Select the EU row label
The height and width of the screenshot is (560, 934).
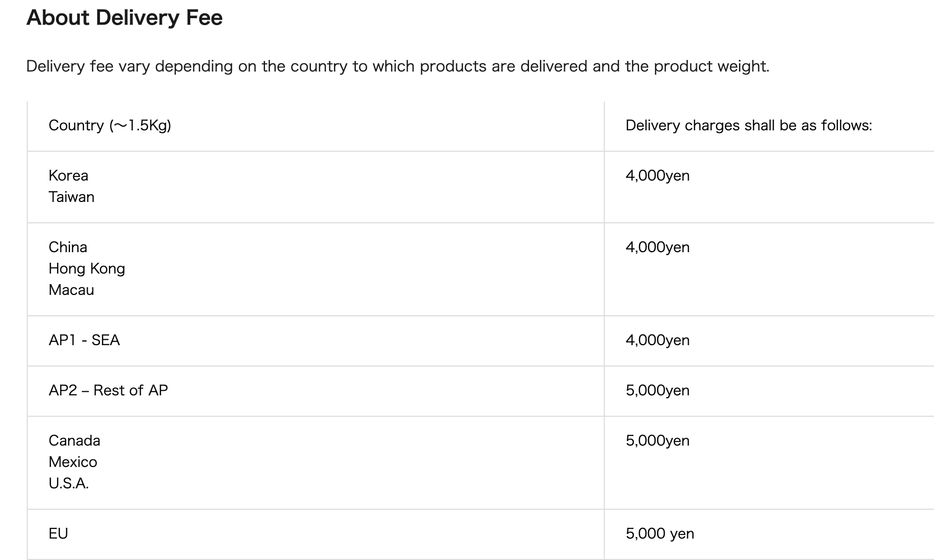point(58,533)
